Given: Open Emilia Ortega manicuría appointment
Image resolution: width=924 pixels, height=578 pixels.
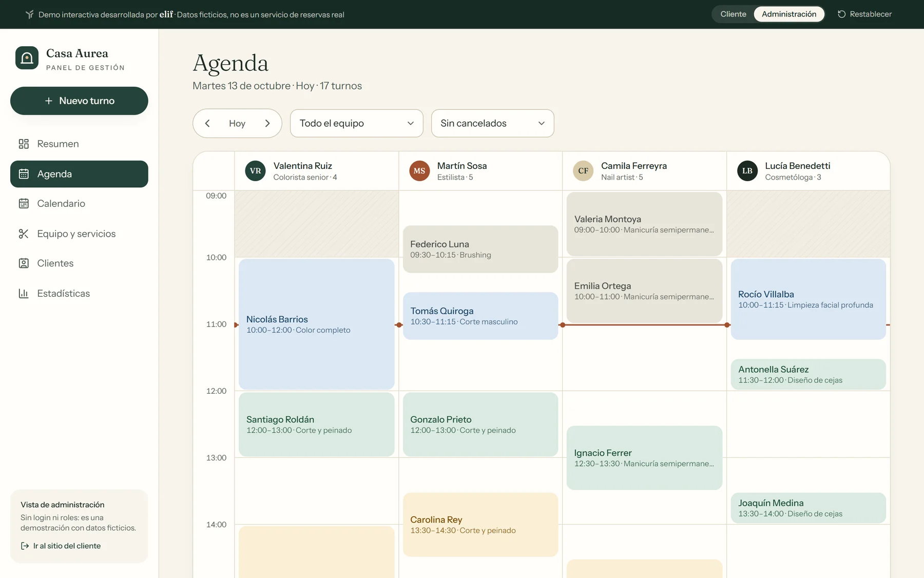Looking at the screenshot, I should [645, 291].
